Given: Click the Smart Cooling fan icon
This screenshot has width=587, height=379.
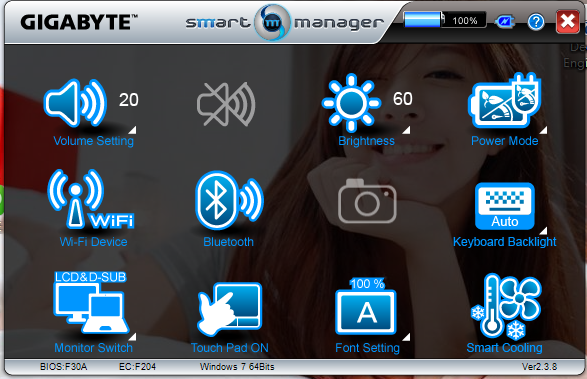Looking at the screenshot, I should (505, 306).
